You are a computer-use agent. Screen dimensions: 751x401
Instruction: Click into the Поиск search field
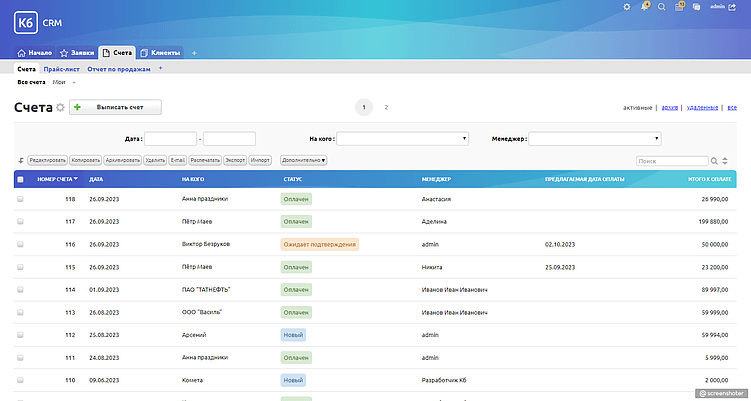tap(671, 160)
